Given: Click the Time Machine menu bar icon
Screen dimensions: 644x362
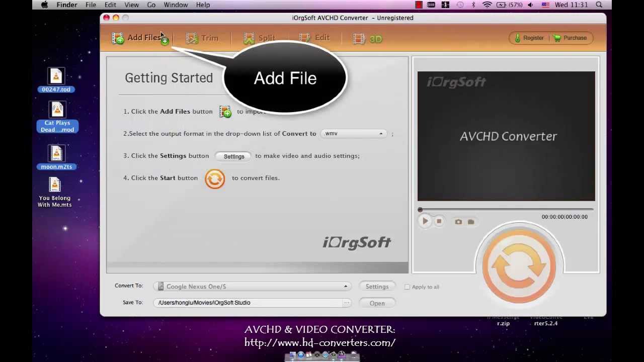Looking at the screenshot, I should tap(460, 5).
